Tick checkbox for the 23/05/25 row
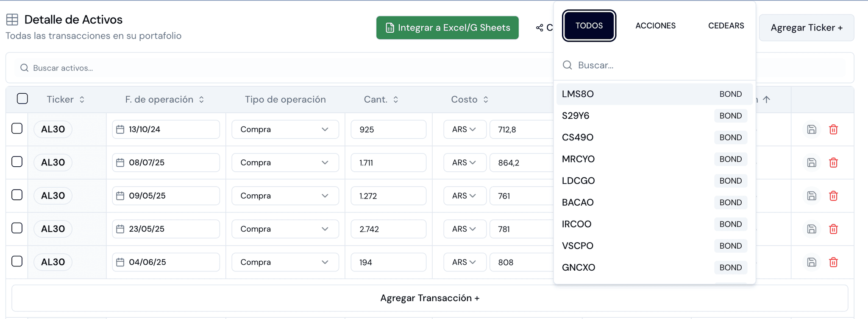Screen dimensions: 868x319 [x=17, y=228]
